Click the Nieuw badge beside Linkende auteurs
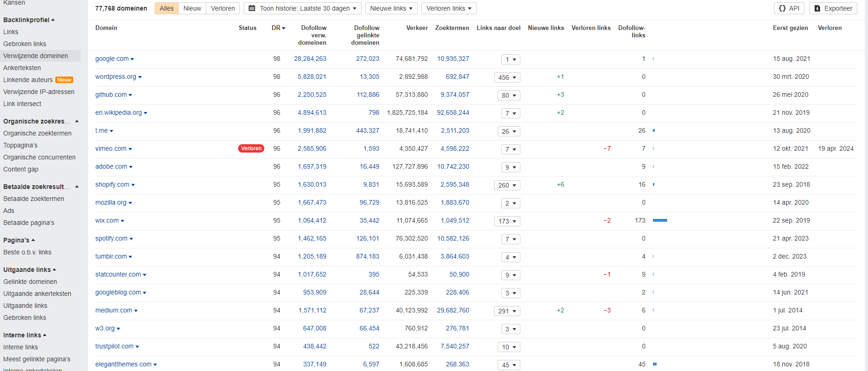 coord(64,80)
